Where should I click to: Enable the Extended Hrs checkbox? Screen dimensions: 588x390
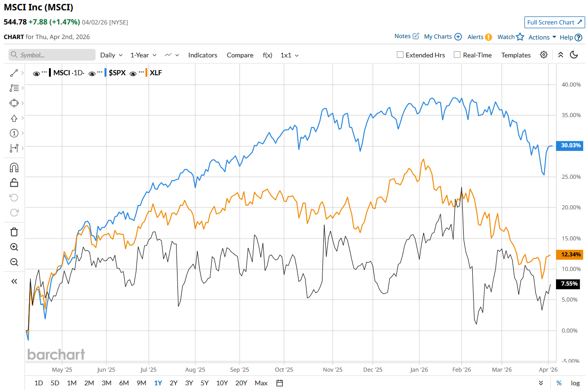[x=400, y=55]
